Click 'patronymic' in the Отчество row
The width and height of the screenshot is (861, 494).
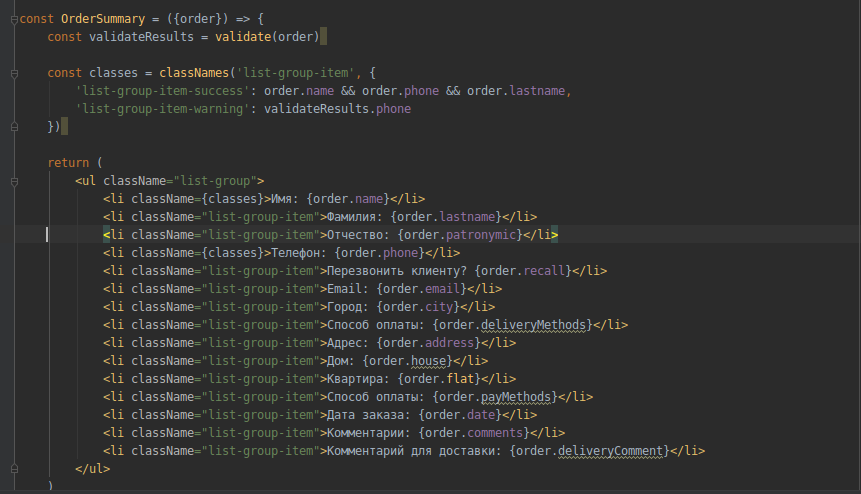click(481, 235)
